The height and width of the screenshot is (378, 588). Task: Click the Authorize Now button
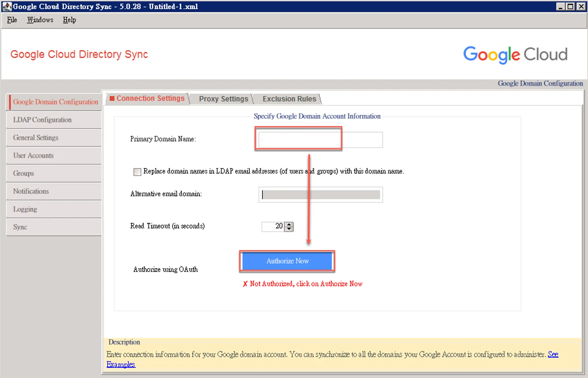coord(287,261)
